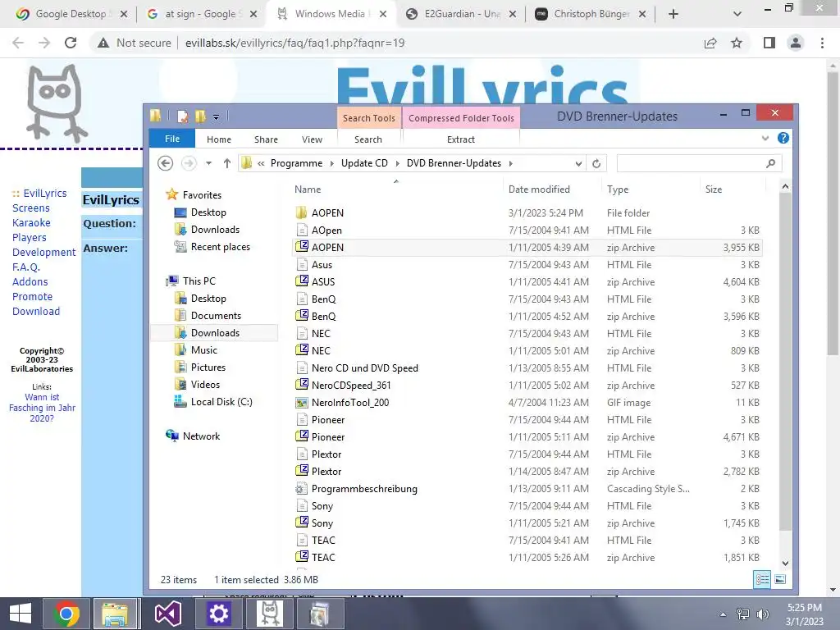
Task: Click the Update CD breadcrumb segment
Action: click(x=364, y=163)
